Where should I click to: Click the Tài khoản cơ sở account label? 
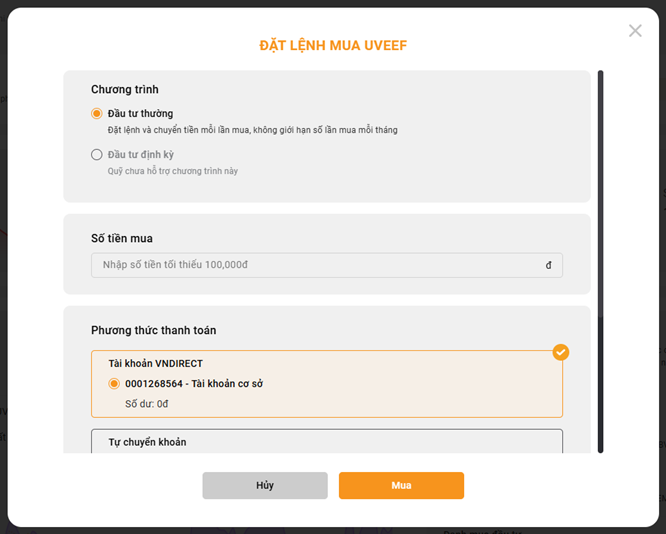pos(227,384)
